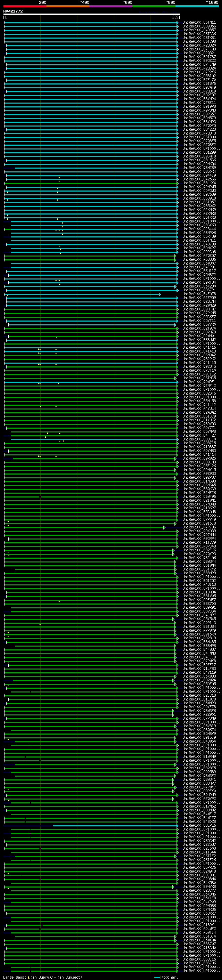Click UniRef100_Q9M9W5 hit name
The width and height of the screenshot is (222, 980).
click(x=199, y=187)
